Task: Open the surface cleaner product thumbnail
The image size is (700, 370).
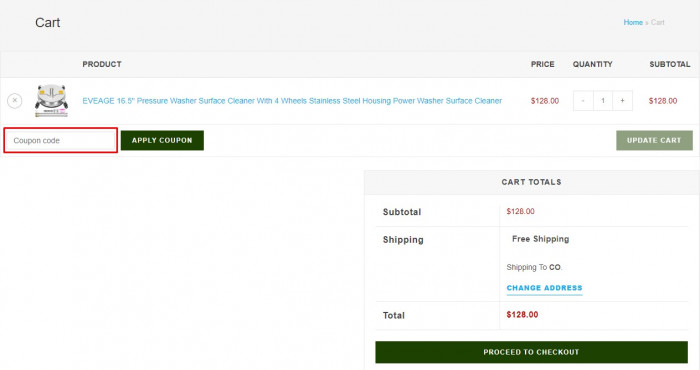Action: click(51, 101)
